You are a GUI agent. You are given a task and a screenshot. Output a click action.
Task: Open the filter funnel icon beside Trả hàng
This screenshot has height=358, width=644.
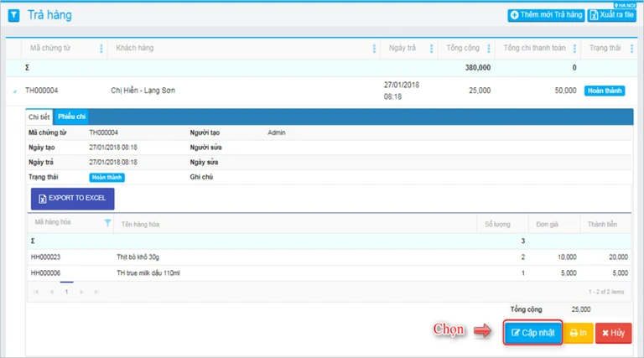(x=14, y=16)
